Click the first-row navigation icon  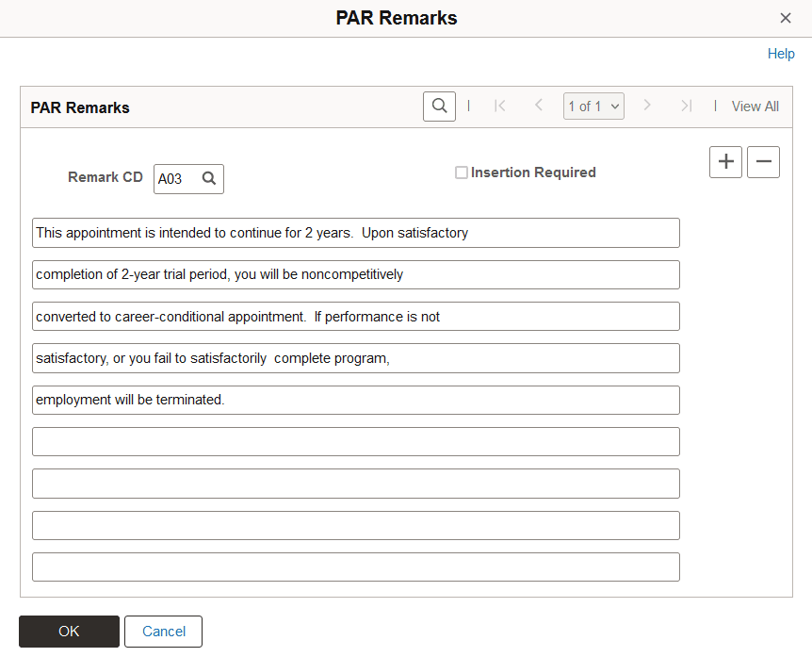point(500,106)
